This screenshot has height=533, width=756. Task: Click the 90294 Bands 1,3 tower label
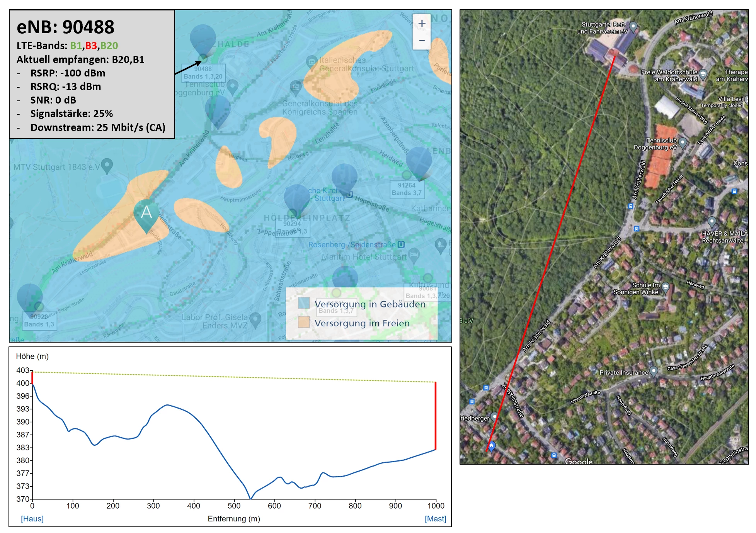coord(292,227)
